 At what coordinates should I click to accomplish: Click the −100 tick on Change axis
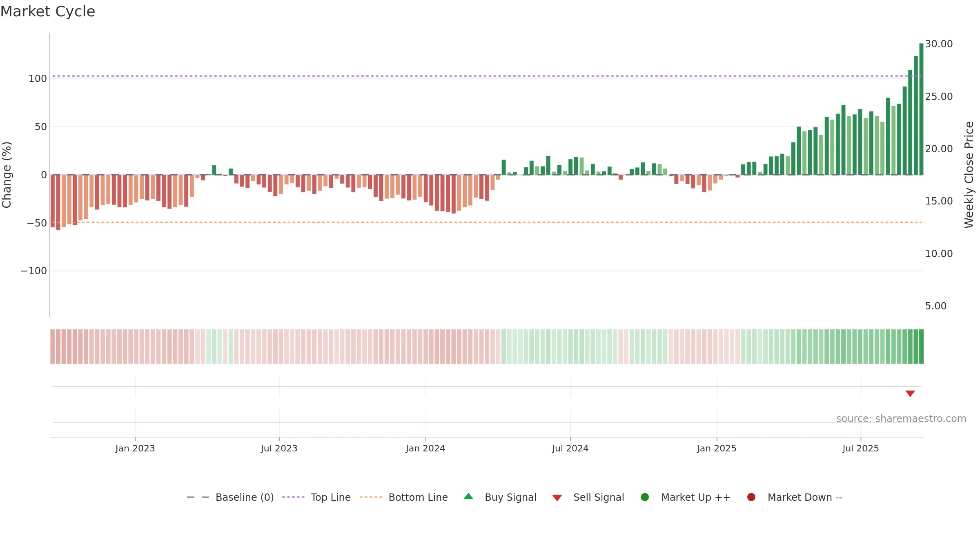34,271
